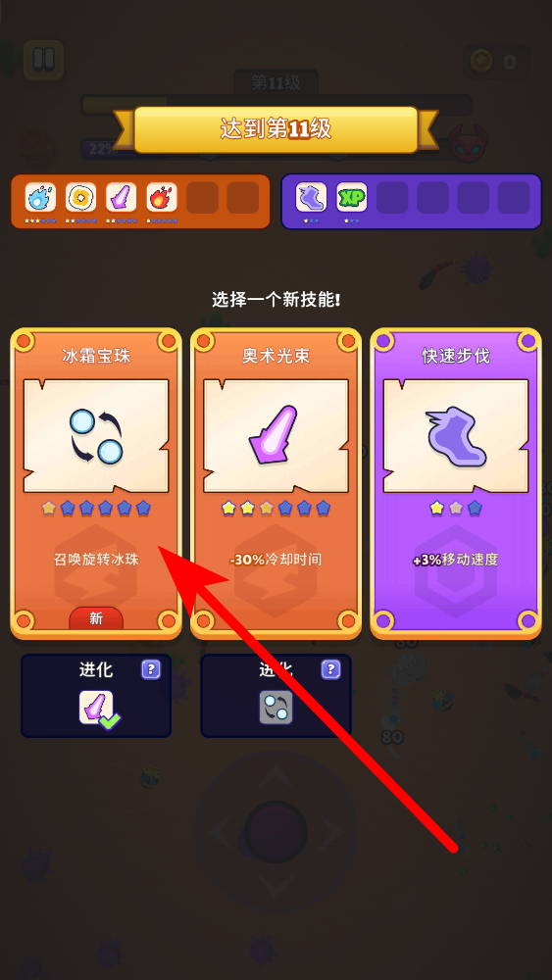The image size is (552, 980).
Task: Tap the blue fireball skill icon
Action: 40,198
